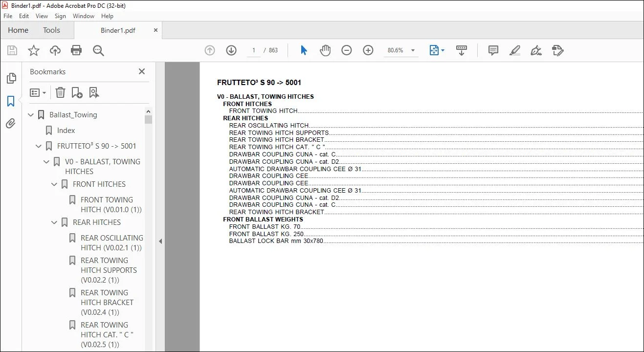Choose the Selection arrow tool
Screen dimensions: 644x352
(x=304, y=50)
